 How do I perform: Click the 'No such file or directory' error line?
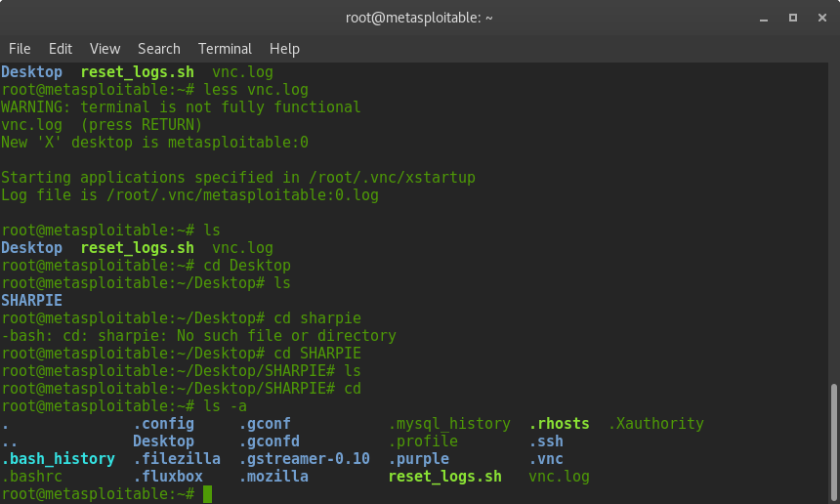pyautogui.click(x=198, y=336)
